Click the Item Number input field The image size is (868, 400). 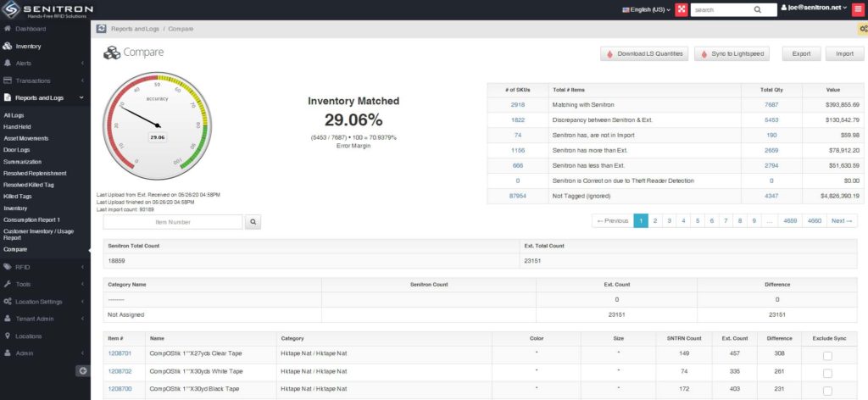tap(173, 222)
